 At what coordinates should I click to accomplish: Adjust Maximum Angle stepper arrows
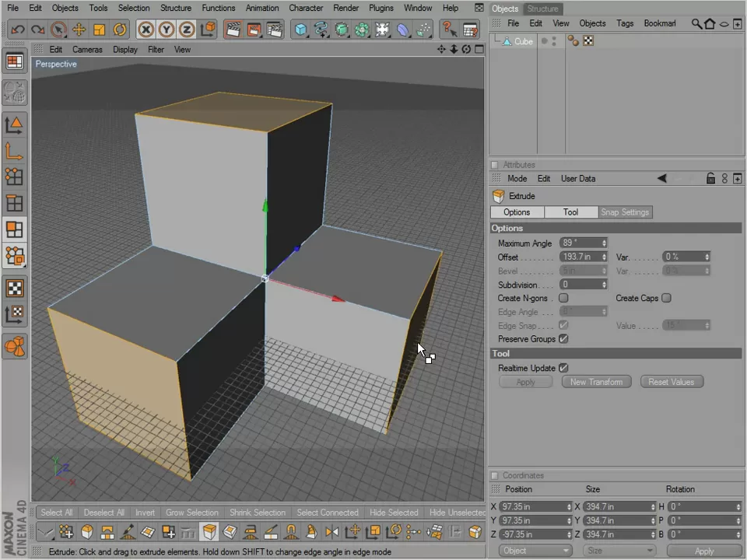pyautogui.click(x=604, y=243)
